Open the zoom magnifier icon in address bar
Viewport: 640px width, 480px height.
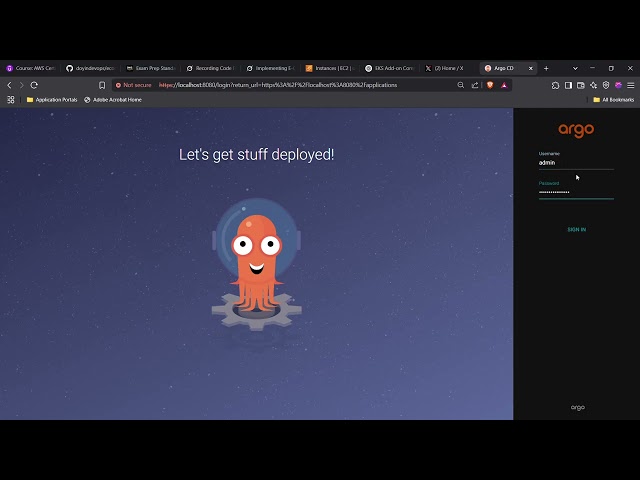[460, 85]
